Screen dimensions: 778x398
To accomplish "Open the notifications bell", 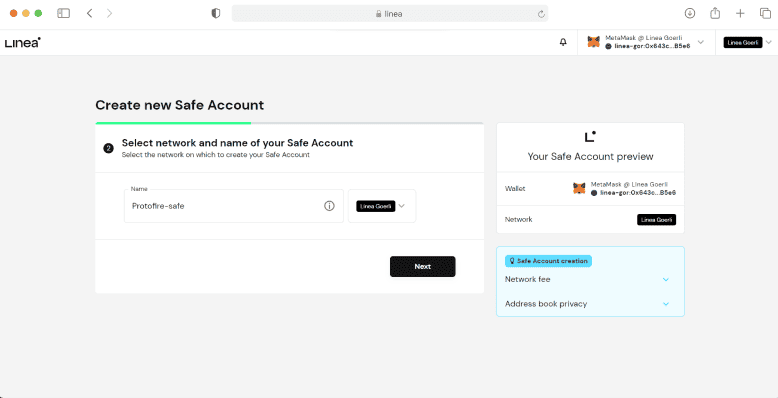I will (563, 43).
